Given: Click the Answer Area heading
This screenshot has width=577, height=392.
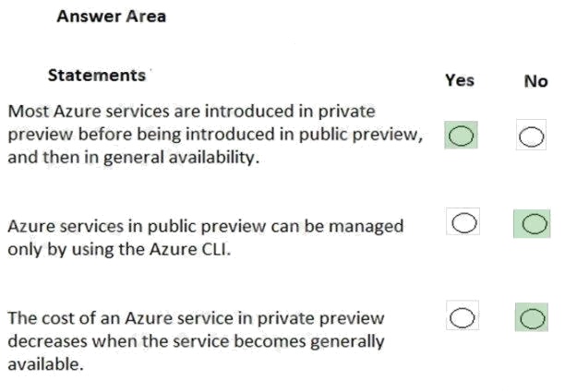Looking at the screenshot, I should [111, 17].
